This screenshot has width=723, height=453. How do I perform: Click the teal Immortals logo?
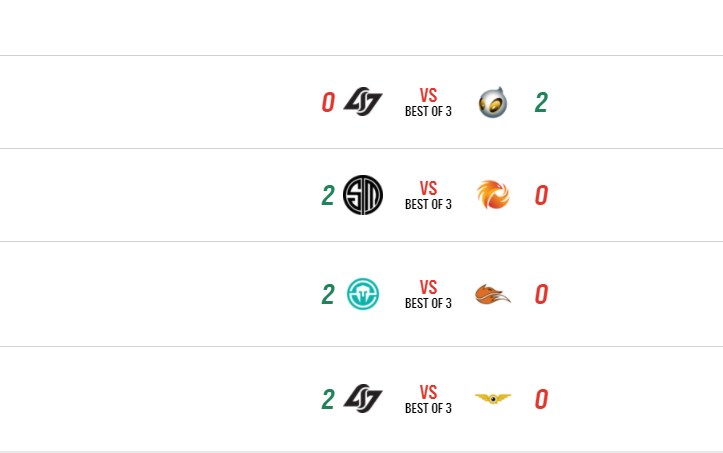(x=362, y=294)
